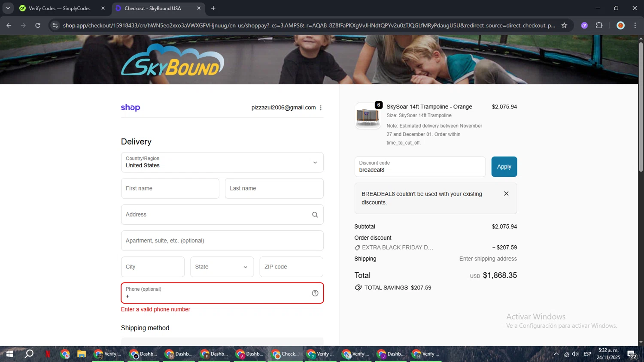Select the Checkout - SkyBound USA tab
644x362 pixels.
[x=153, y=8]
